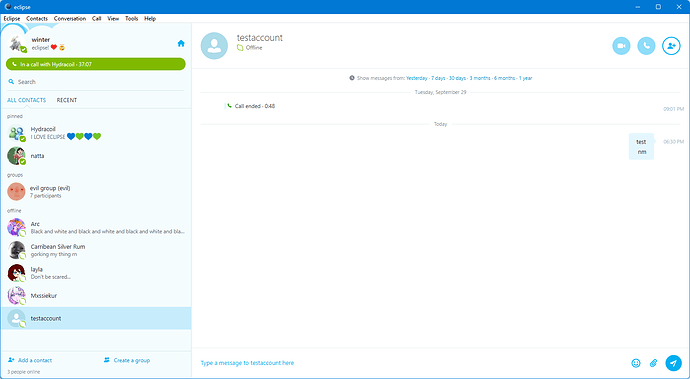Return to the call with Hydracoil bar
This screenshot has height=379, width=690.
96,64
